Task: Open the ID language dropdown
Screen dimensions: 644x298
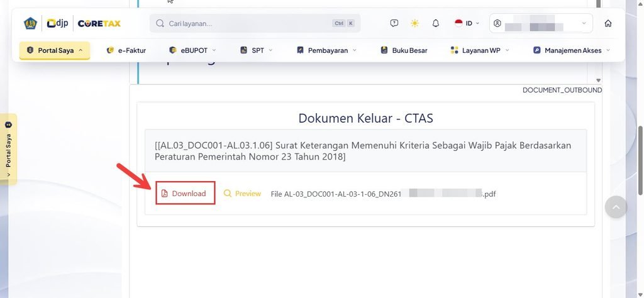Action: click(x=467, y=23)
